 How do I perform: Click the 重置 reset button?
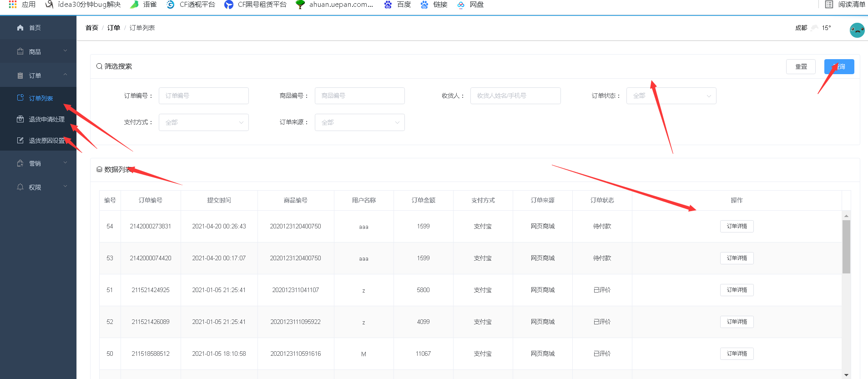point(801,66)
